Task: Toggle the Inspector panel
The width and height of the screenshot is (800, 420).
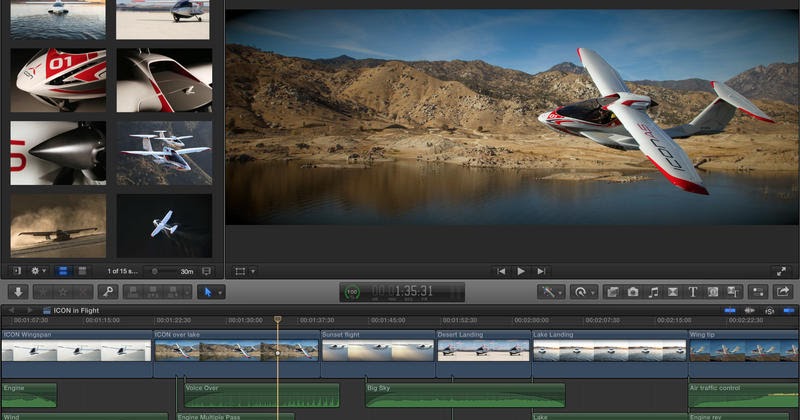Action: (x=758, y=292)
